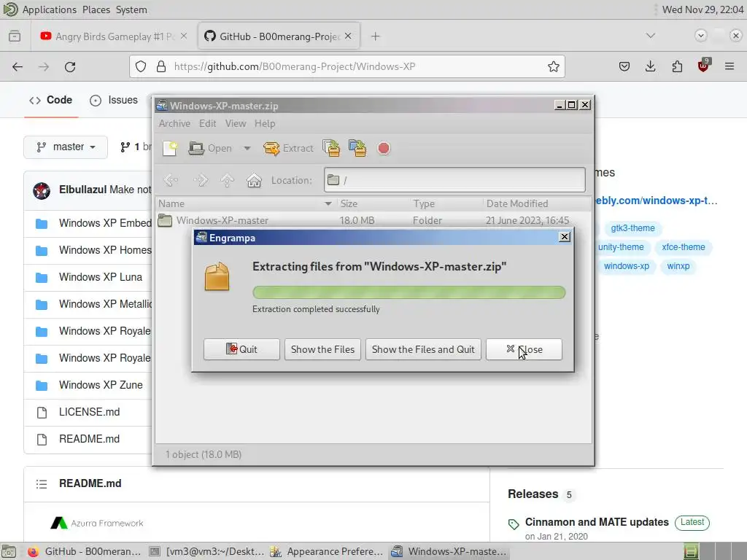The height and width of the screenshot is (560, 747).
Task: Click the uBlock Origin extension icon
Action: [x=703, y=66]
